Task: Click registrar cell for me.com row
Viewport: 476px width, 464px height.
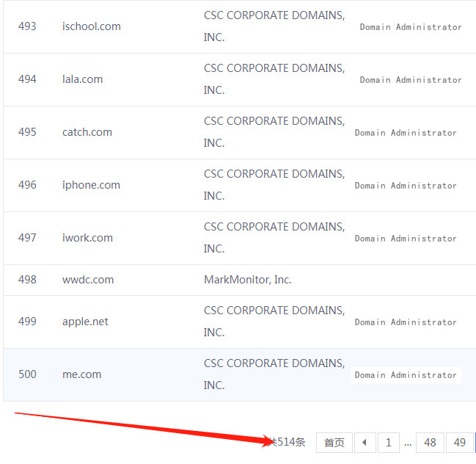Action: [x=274, y=374]
